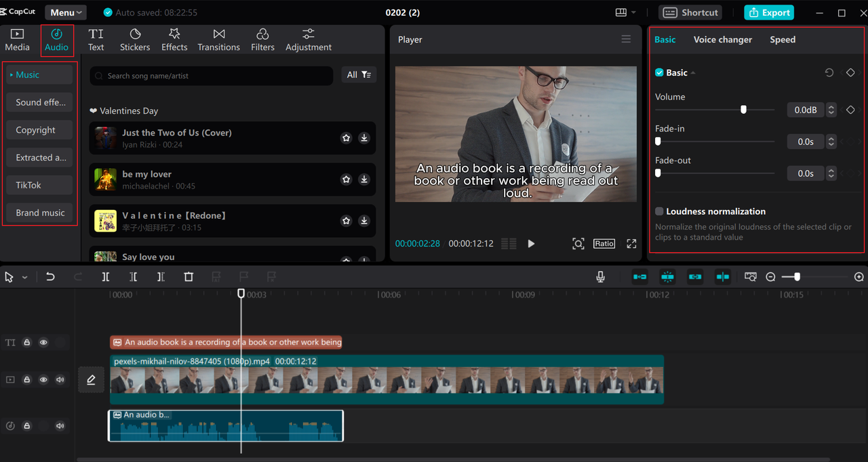
Task: Click the Delete trash icon in timeline toolbar
Action: [189, 276]
